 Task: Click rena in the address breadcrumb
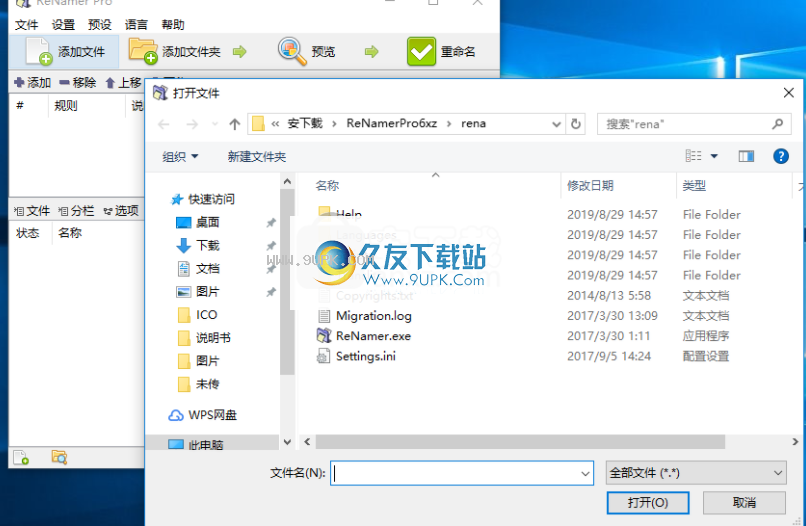(x=473, y=123)
